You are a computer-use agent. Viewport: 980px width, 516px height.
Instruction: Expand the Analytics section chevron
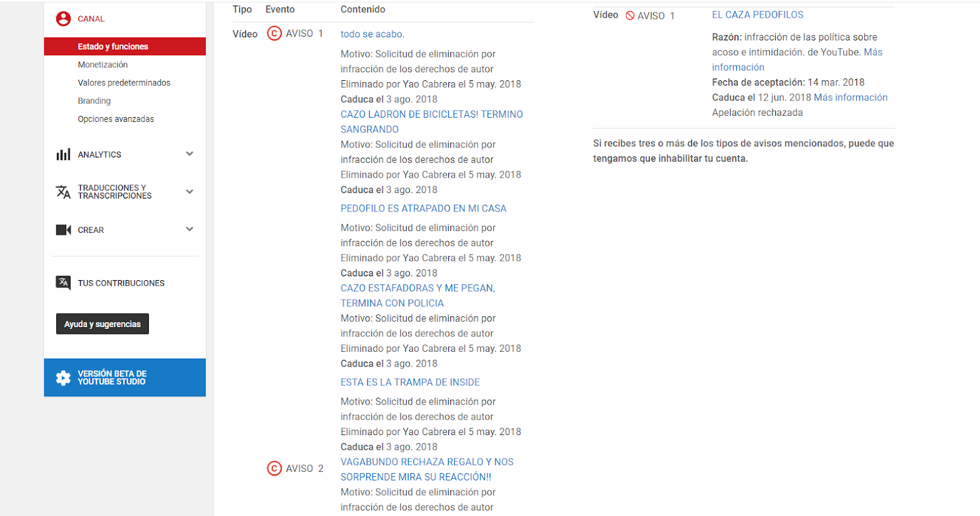tap(189, 154)
